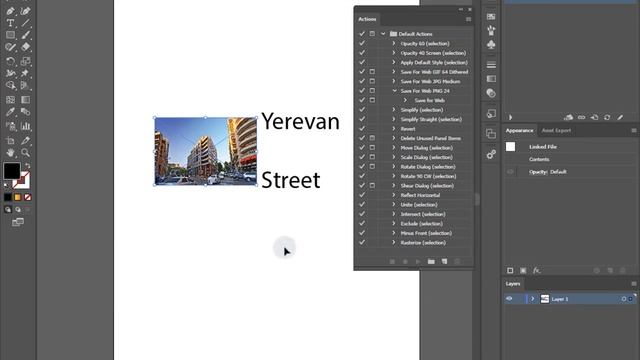Open the Actions panel flyout menu
The image size is (640, 360).
tap(469, 19)
